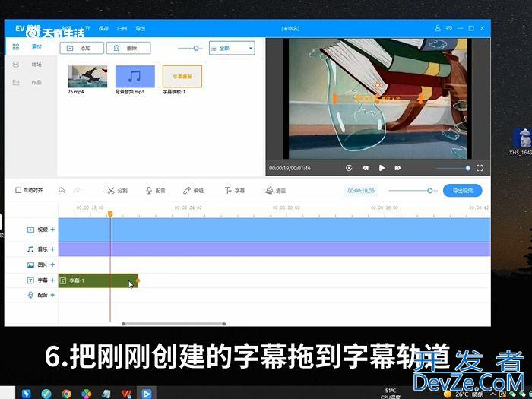Add to music track with plus icon
The height and width of the screenshot is (399, 532).
tap(52, 249)
